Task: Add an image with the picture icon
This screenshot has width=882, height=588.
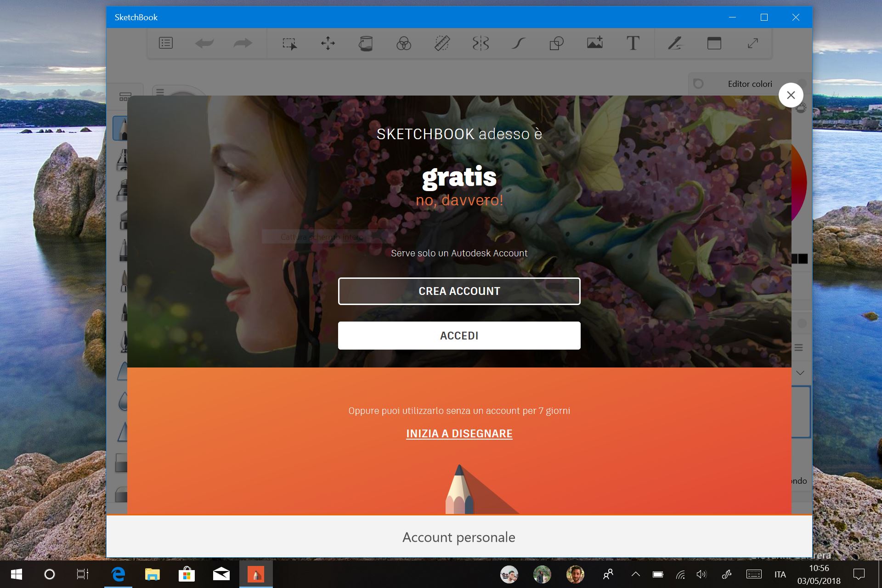Action: coord(595,43)
